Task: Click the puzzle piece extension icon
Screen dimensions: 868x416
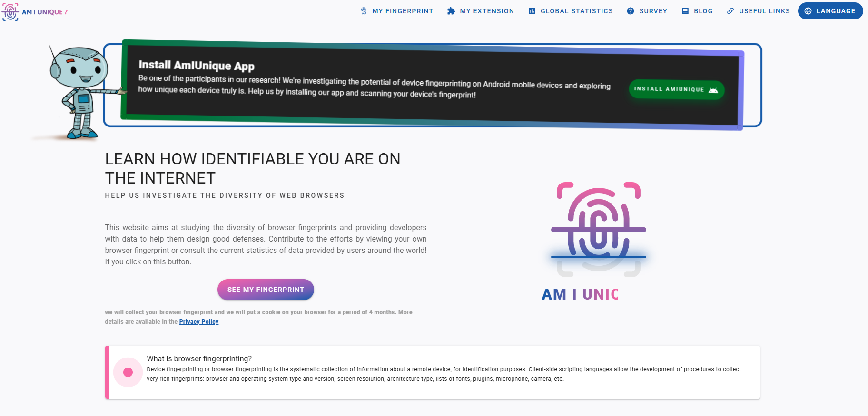Action: pyautogui.click(x=451, y=11)
